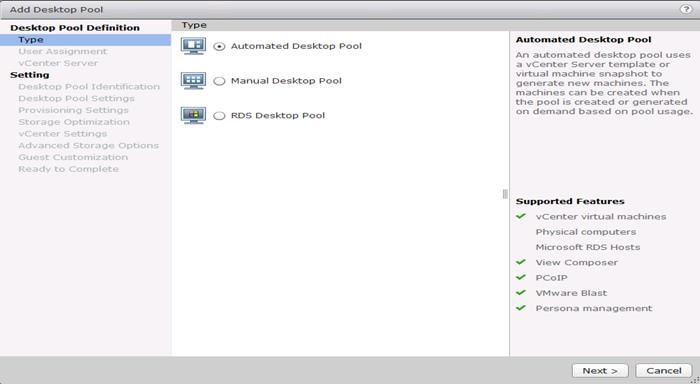Click the green checkmark beside VMware Blast

(x=521, y=292)
